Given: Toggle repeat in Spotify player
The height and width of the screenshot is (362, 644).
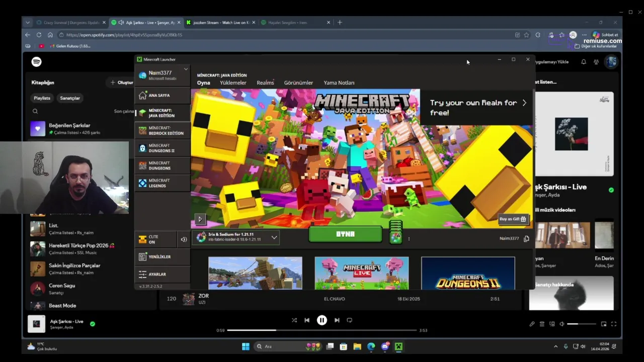Looking at the screenshot, I should coord(350,320).
